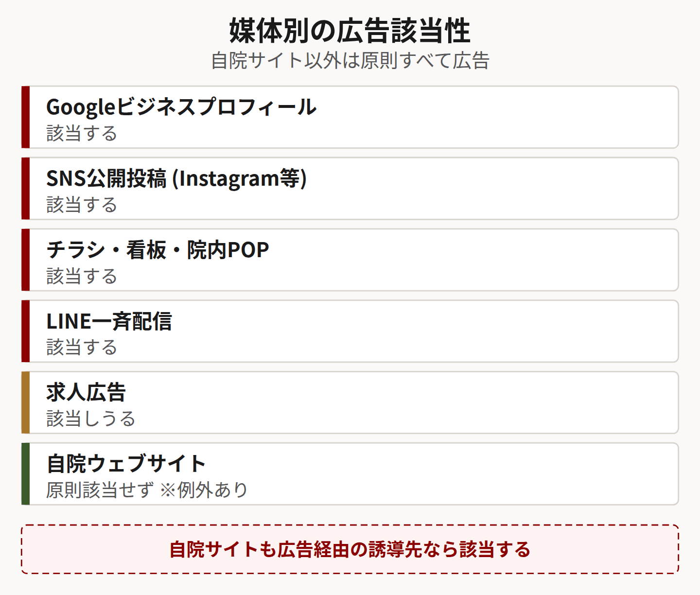Click the main title 媒体別の広告該当性
Viewport: 700px width, 595px height.
click(350, 31)
